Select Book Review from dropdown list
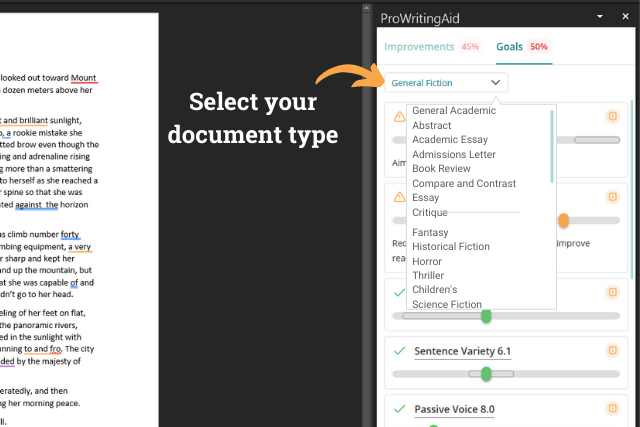This screenshot has height=427, width=640. click(x=441, y=169)
